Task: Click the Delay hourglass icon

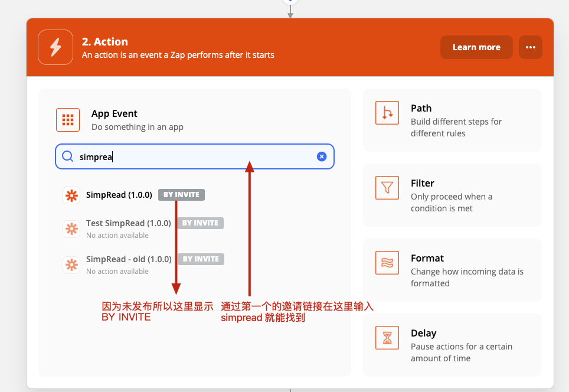Action: [387, 338]
